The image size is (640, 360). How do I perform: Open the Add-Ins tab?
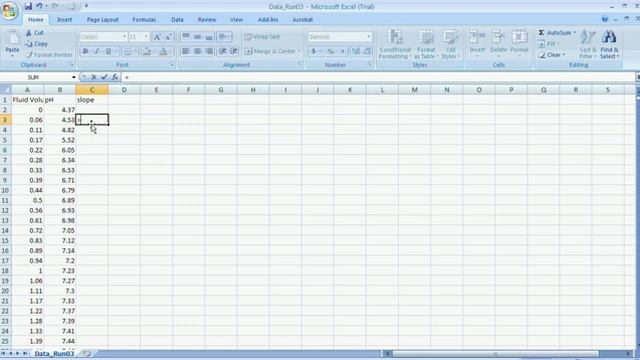pyautogui.click(x=268, y=20)
